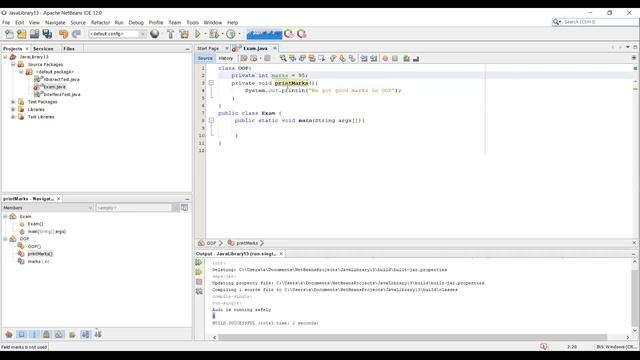The width and height of the screenshot is (640, 360).
Task: Open the Members view dropdown in Navigator
Action: [47, 208]
